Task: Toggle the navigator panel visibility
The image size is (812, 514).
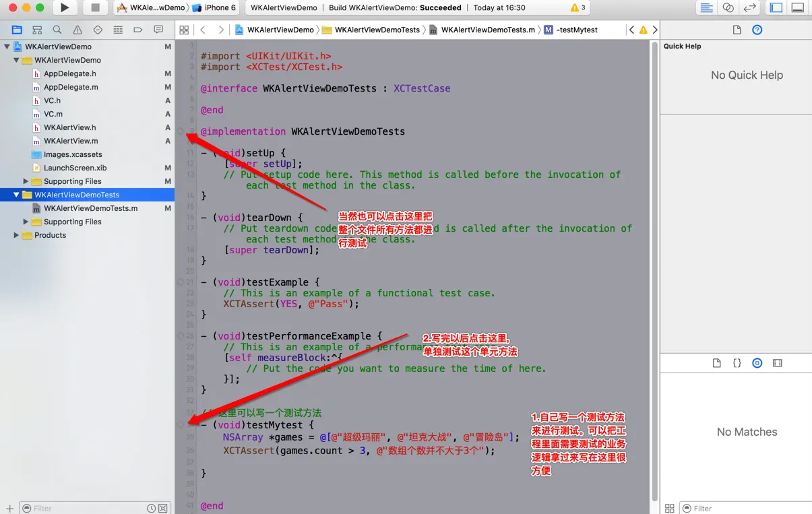Action: click(x=776, y=7)
